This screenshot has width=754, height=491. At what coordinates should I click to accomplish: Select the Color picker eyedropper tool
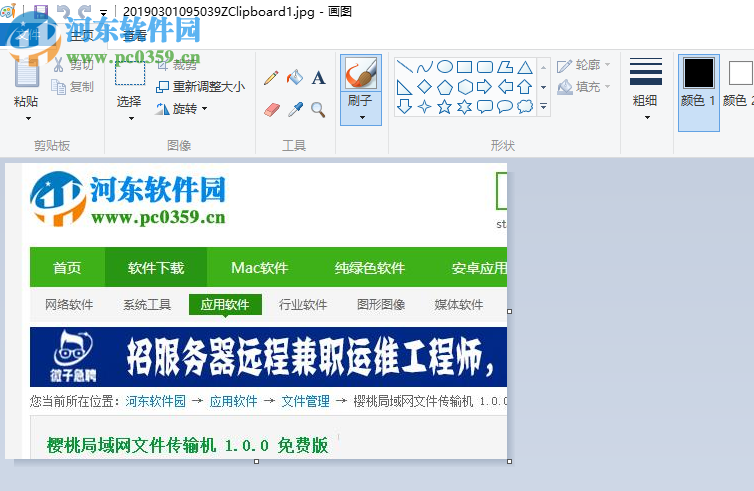295,110
